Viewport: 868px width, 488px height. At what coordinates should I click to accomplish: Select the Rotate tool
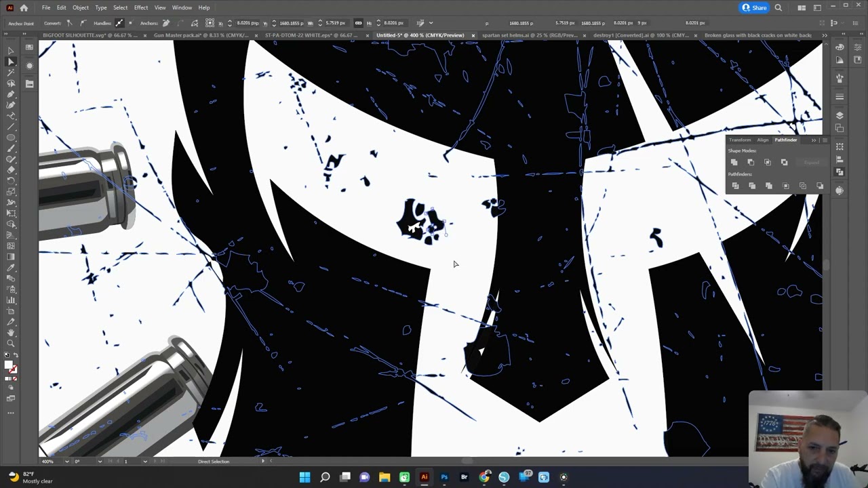click(x=11, y=181)
